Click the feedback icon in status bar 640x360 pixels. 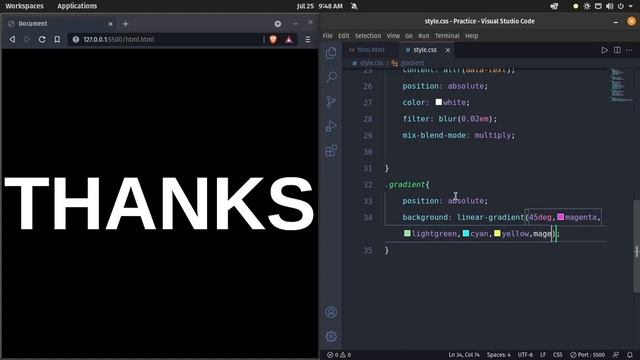(616, 355)
